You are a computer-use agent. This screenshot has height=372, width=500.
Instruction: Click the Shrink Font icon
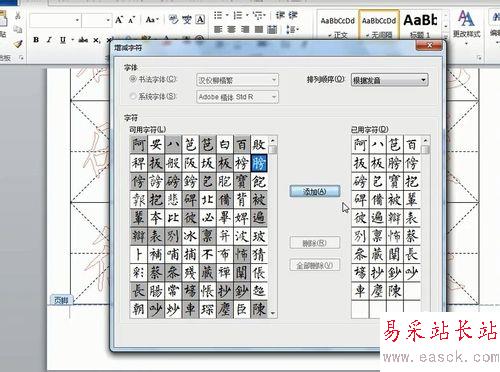[132, 21]
